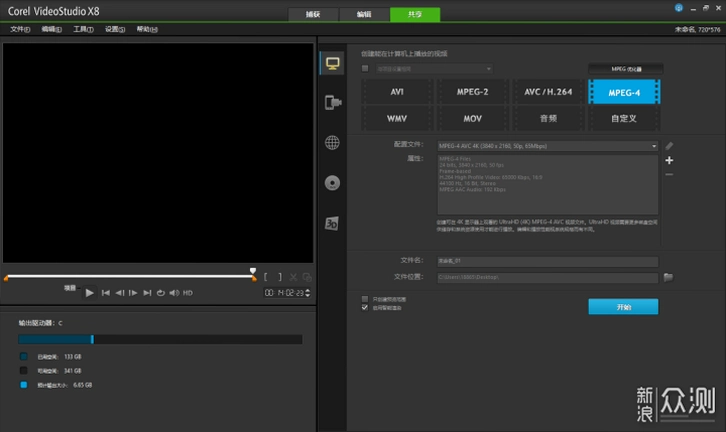Select the Web upload globe icon
726x432 pixels.
[332, 143]
